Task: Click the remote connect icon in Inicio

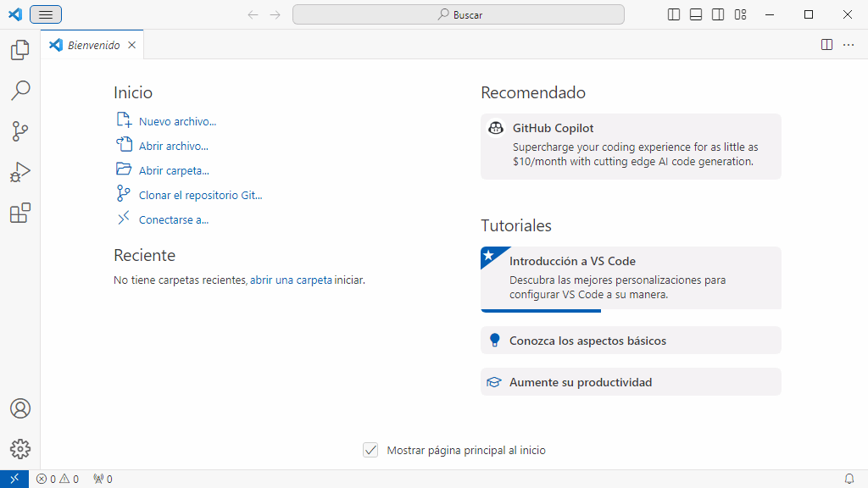Action: click(124, 218)
